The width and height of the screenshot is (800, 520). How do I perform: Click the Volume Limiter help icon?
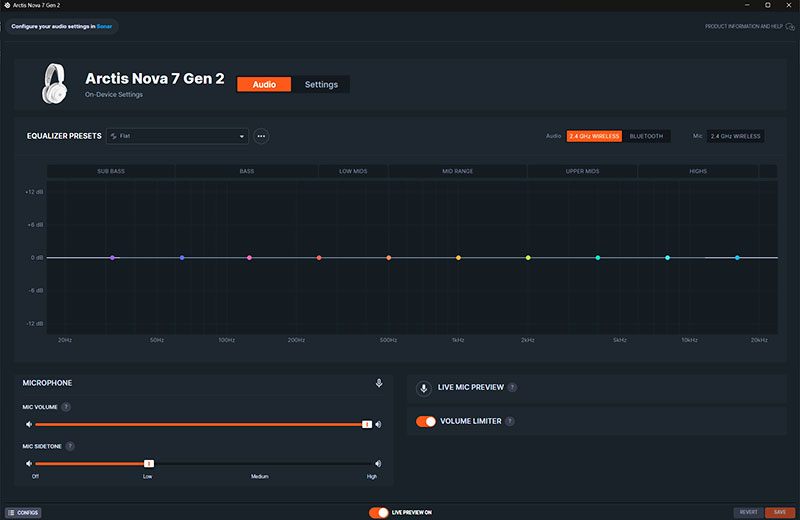pos(510,422)
